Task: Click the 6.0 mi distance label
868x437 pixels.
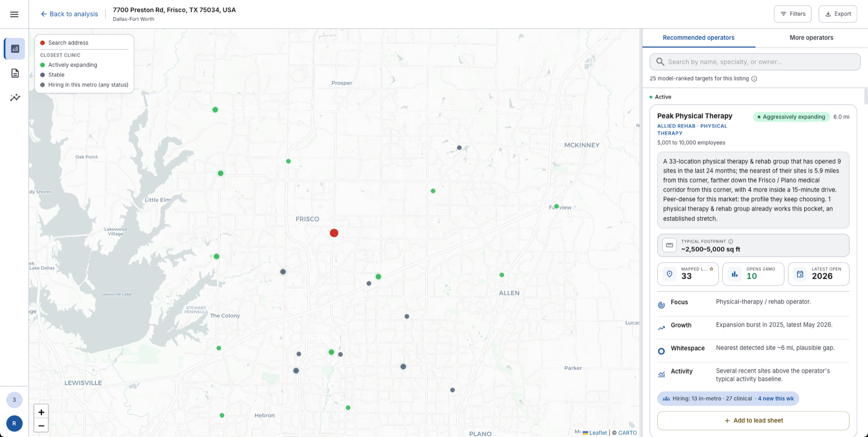Action: click(x=841, y=117)
